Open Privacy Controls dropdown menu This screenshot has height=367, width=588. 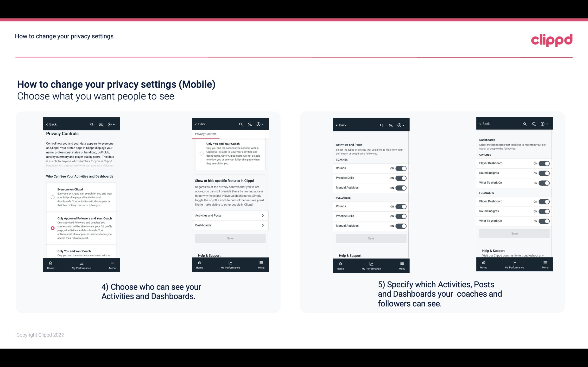[x=205, y=134]
